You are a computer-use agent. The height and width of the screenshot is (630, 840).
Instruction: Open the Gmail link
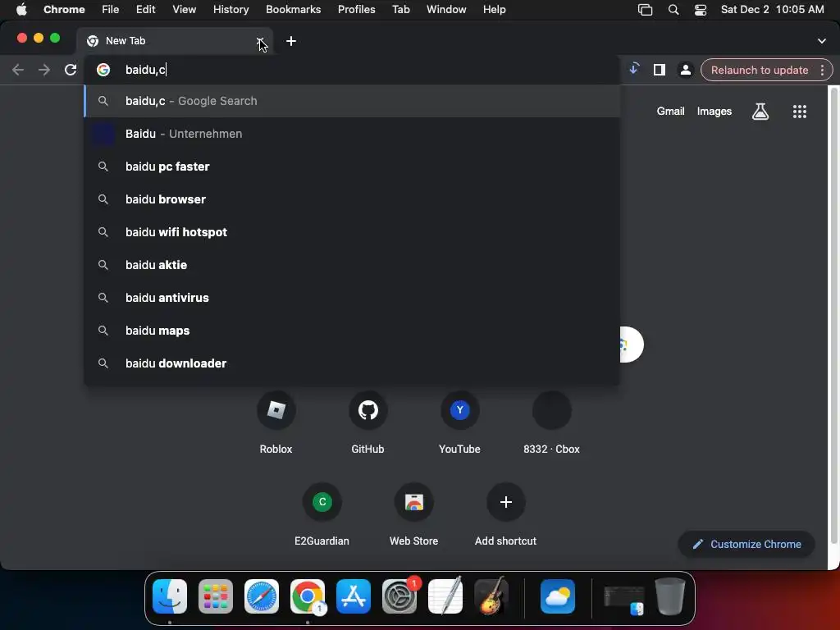(x=671, y=111)
